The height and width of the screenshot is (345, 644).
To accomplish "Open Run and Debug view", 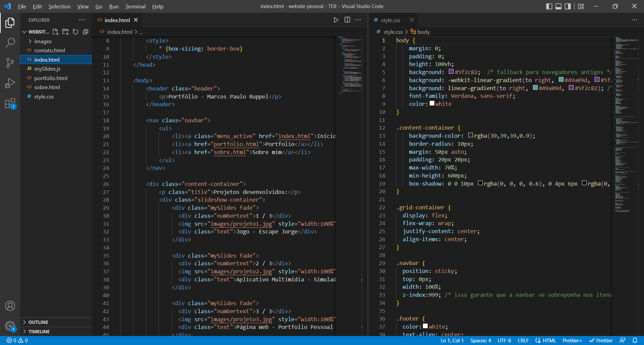I will [10, 83].
